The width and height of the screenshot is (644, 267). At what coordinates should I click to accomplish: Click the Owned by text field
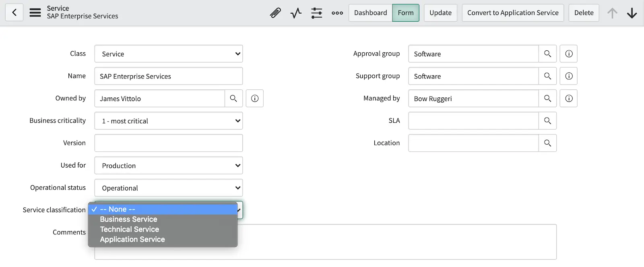click(x=160, y=98)
